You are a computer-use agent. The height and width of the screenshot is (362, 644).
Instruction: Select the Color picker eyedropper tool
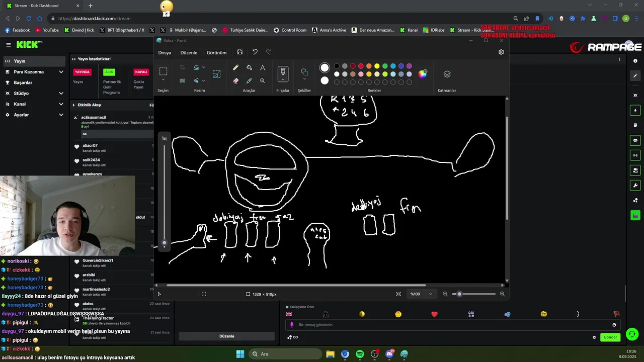pyautogui.click(x=249, y=80)
